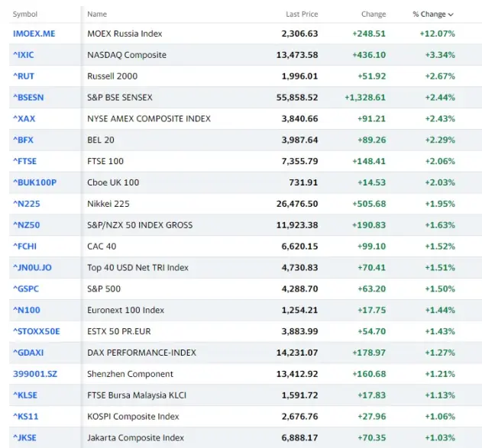Select the ESTX 50 PR.EUR name
This screenshot has height=448, width=482.
[119, 331]
